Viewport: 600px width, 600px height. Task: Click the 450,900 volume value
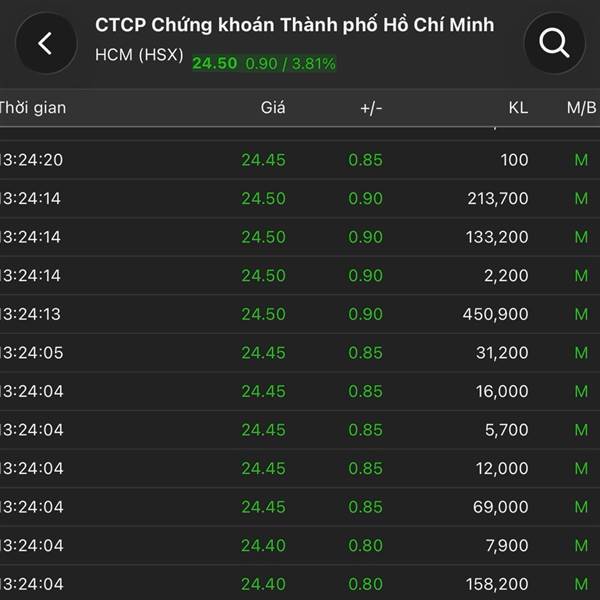tap(497, 314)
